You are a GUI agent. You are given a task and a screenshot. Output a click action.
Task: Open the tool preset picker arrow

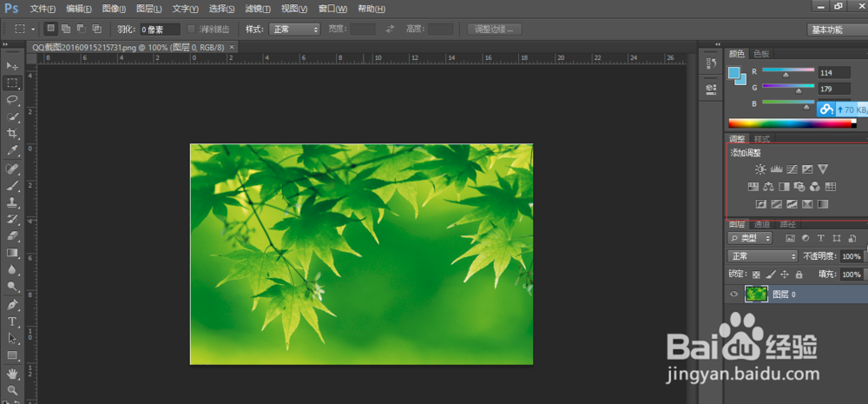tap(33, 30)
